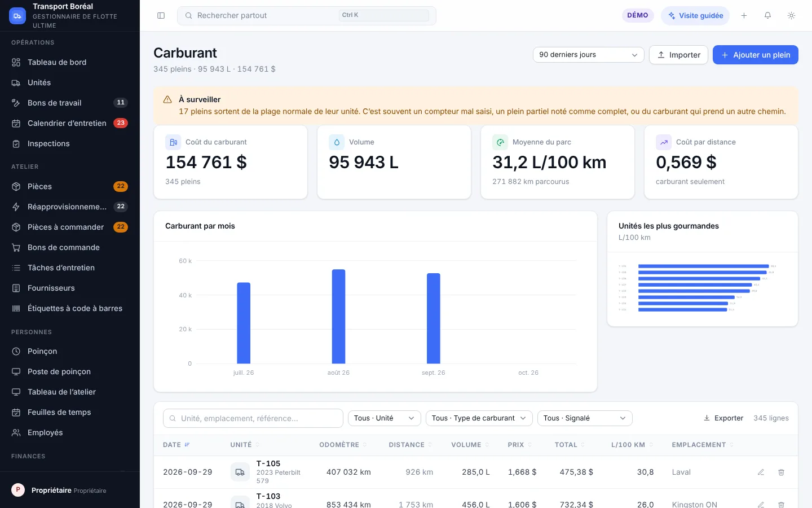
Task: Open Tableau de bord in sidebar
Action: [x=70, y=62]
